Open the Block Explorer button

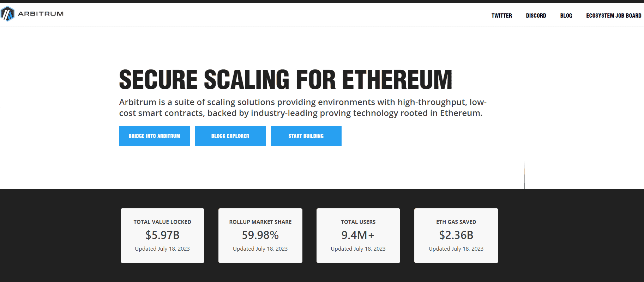[x=230, y=136]
